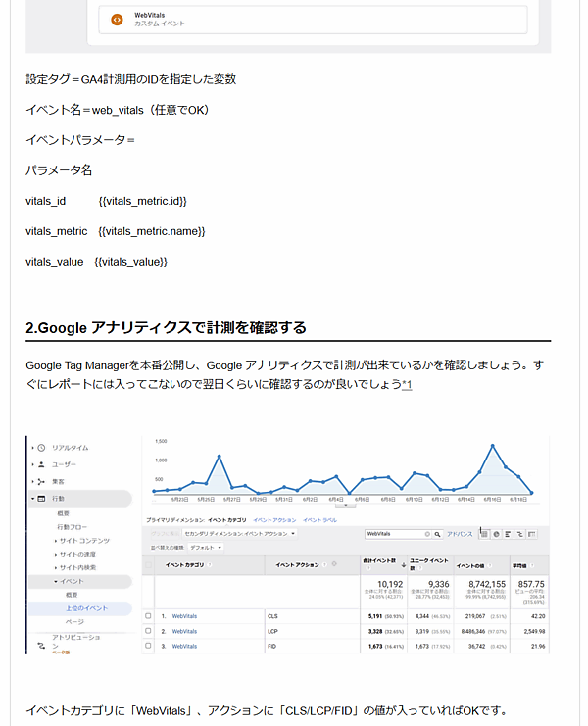Click the clock icon beside リアルタイム
This screenshot has height=726, width=588.
pyautogui.click(x=42, y=448)
